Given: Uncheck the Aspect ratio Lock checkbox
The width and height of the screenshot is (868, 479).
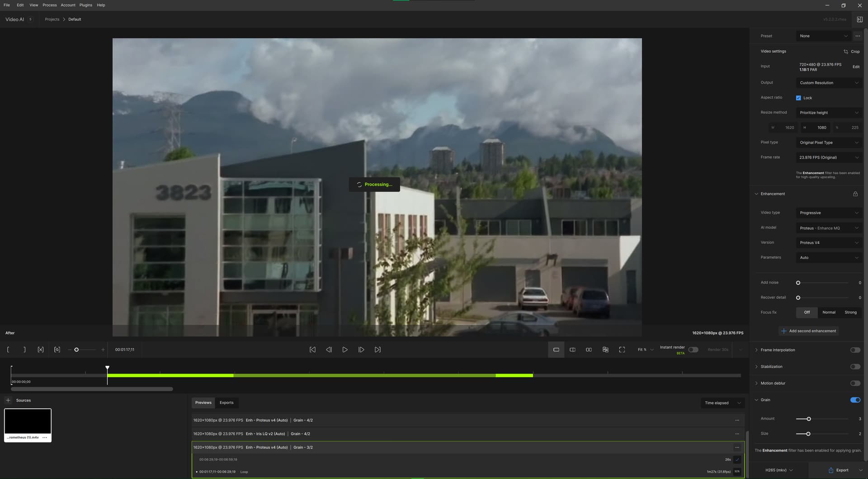Looking at the screenshot, I should click(x=798, y=98).
